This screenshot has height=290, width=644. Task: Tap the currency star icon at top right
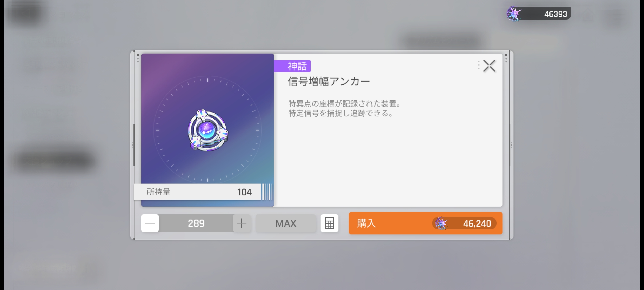pos(514,14)
